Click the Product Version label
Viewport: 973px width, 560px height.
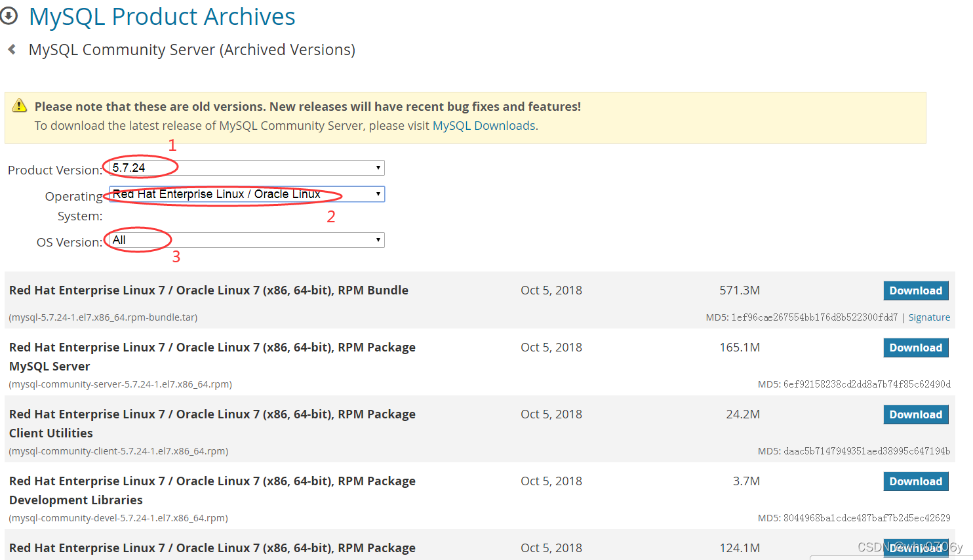(x=55, y=170)
